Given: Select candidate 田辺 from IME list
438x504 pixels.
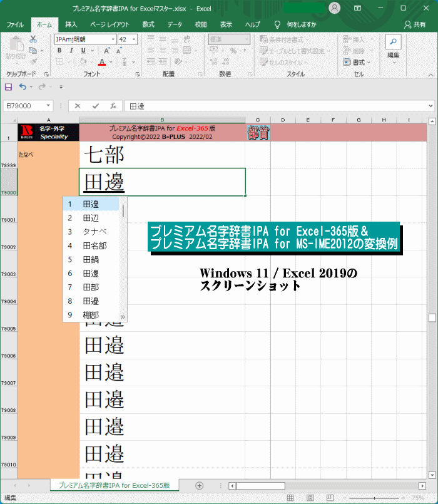Looking at the screenshot, I should point(91,218).
